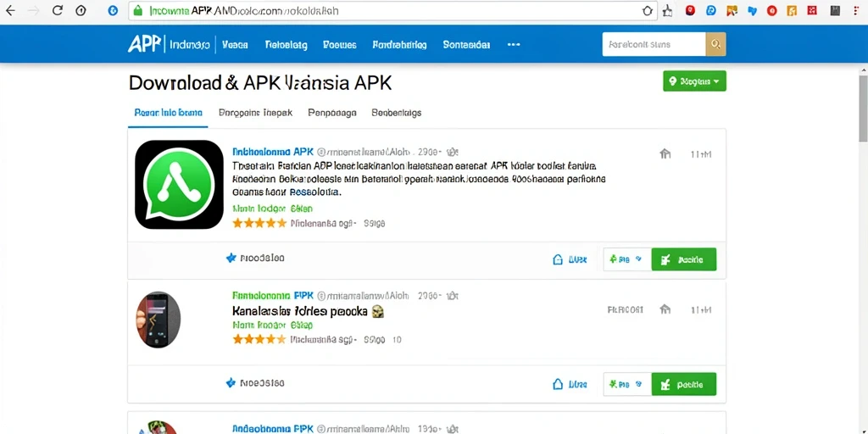The height and width of the screenshot is (434, 868).
Task: Click the orange search magnifier button
Action: pyautogui.click(x=715, y=44)
